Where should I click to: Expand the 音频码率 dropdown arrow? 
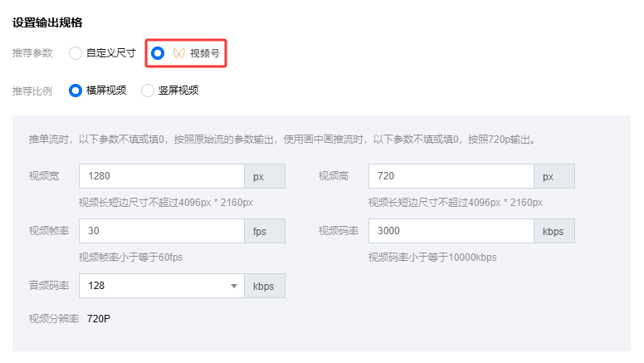[233, 286]
